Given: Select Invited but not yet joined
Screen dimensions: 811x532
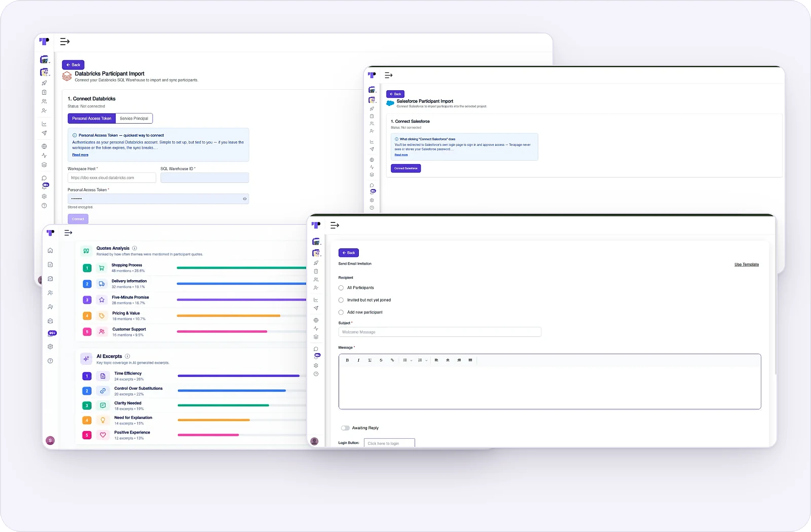Looking at the screenshot, I should [x=341, y=300].
